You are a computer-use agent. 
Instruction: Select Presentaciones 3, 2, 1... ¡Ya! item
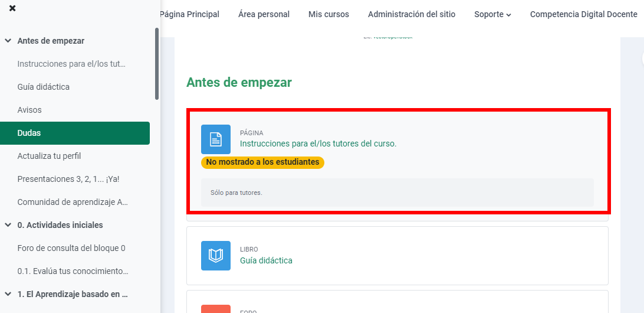[68, 180]
